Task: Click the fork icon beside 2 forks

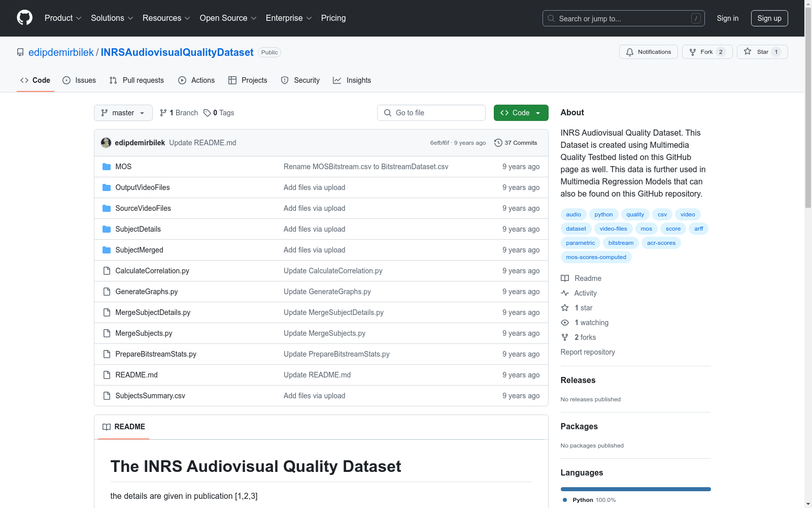Action: [565, 337]
